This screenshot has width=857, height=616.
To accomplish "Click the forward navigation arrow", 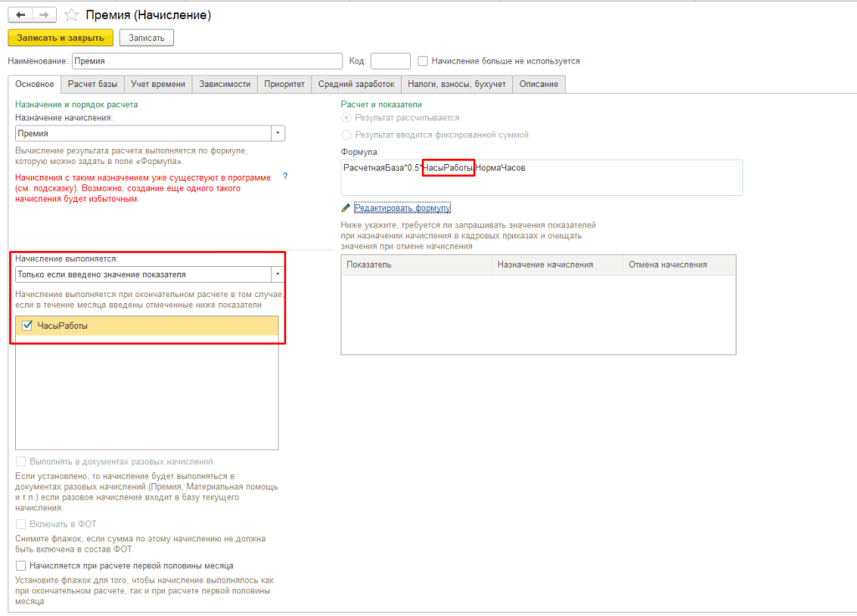I will pyautogui.click(x=44, y=15).
